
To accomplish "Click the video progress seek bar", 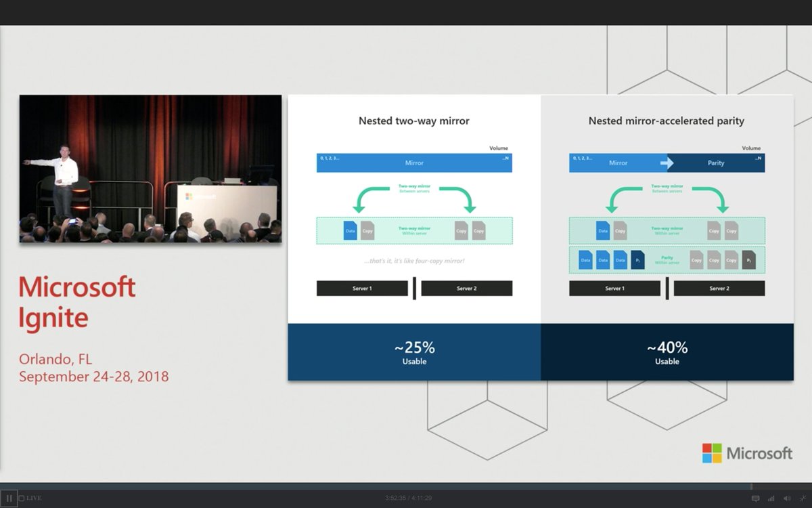I will tap(406, 486).
